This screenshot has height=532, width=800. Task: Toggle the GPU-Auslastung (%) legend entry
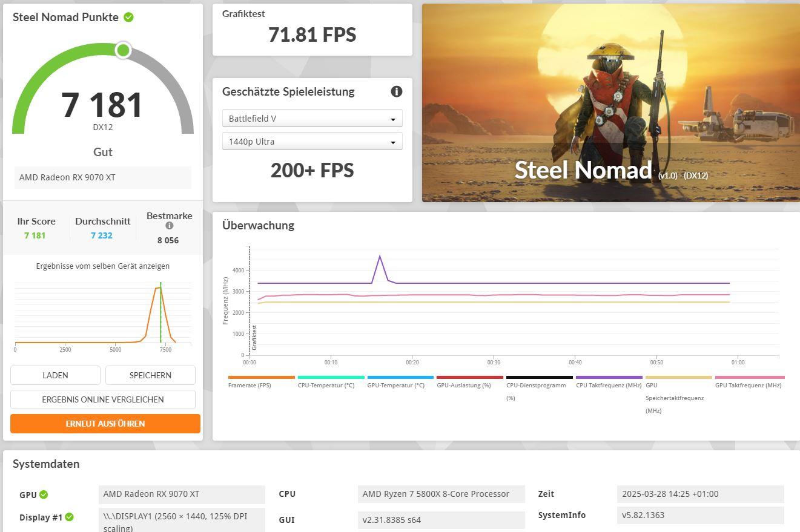[x=470, y=382]
